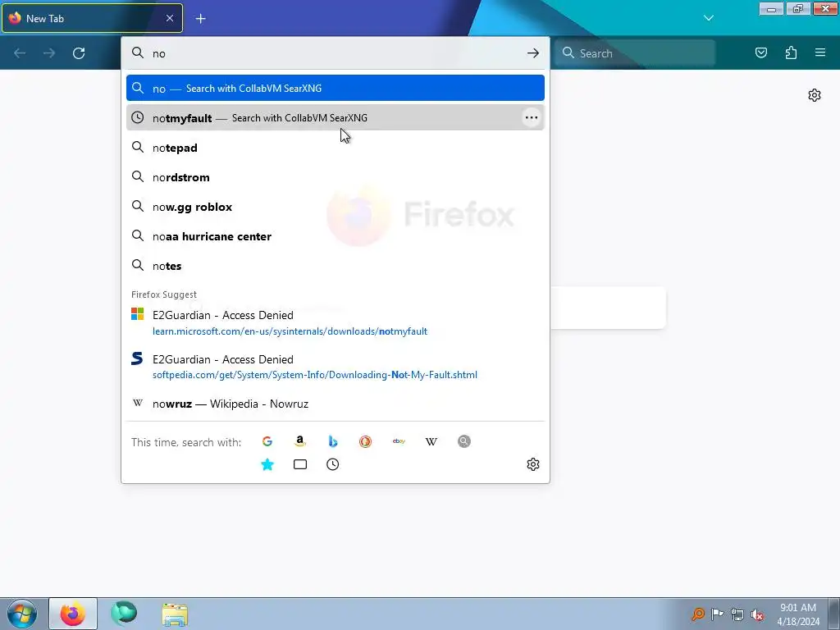840x630 pixels.
Task: Open a new tab with the plus button
Action: (200, 19)
